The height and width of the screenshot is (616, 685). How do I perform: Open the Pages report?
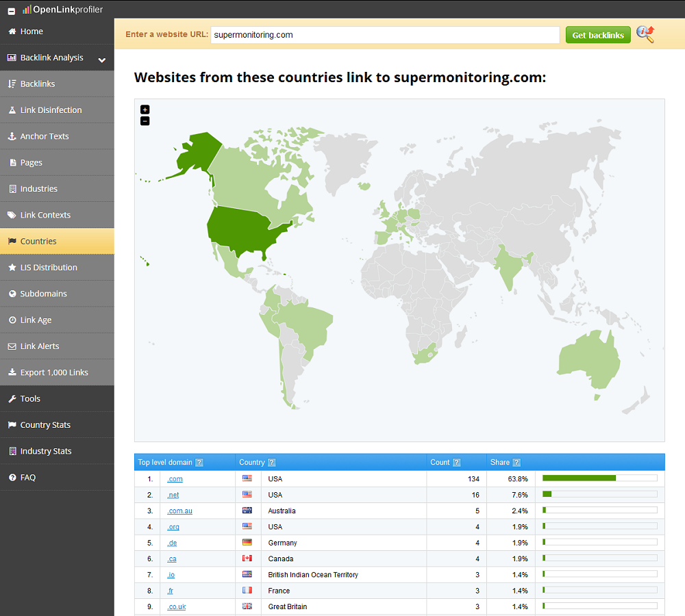(57, 162)
